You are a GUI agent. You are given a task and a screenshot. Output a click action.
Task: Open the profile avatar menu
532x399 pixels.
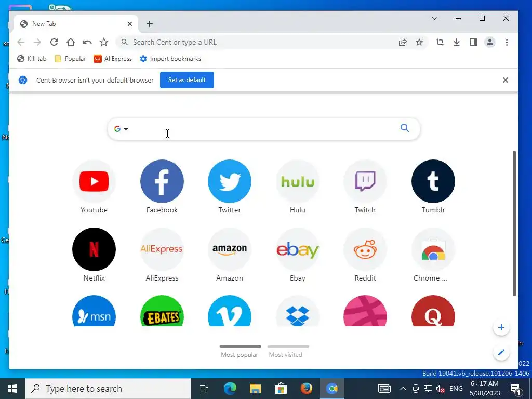click(x=490, y=42)
